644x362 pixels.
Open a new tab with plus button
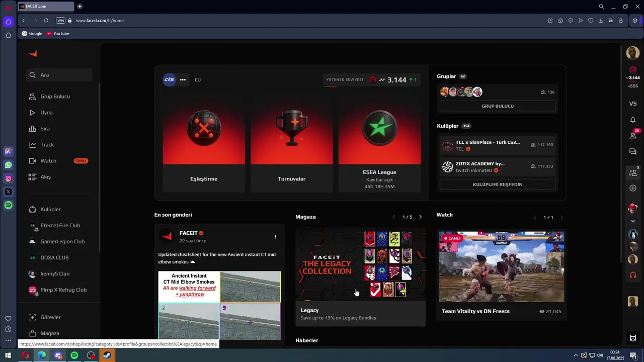coord(79,7)
